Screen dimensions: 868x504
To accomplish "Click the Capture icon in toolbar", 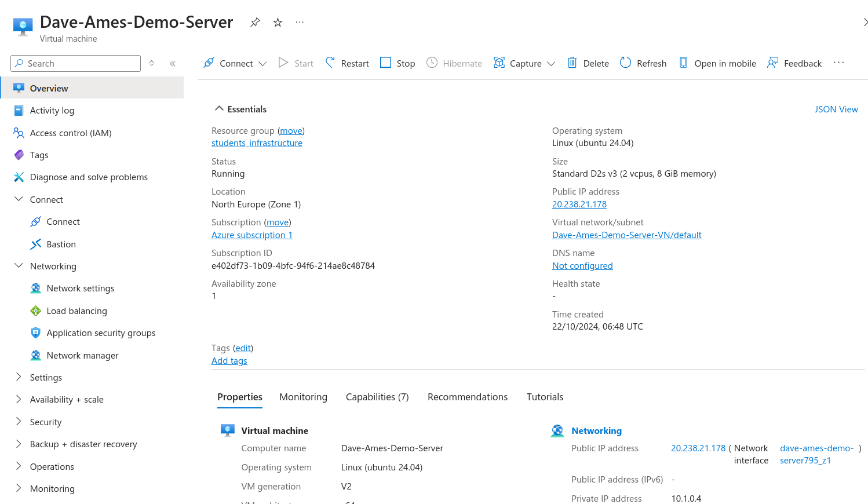I will tap(499, 63).
